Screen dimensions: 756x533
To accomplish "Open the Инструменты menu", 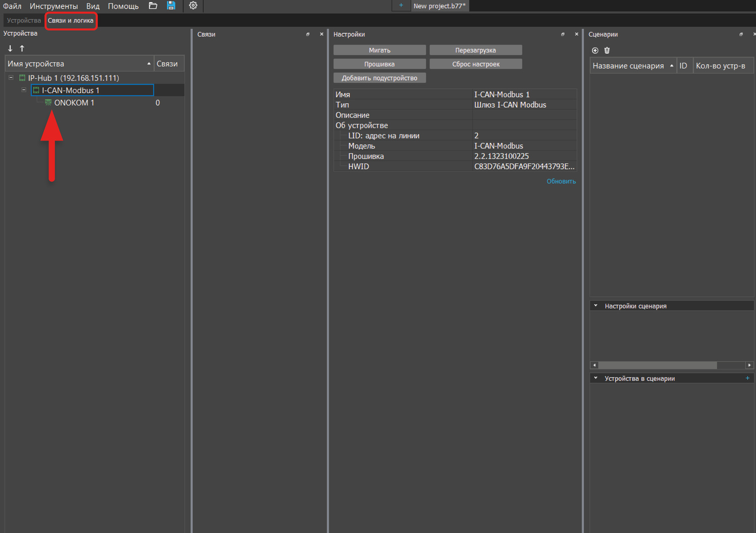I will (53, 6).
